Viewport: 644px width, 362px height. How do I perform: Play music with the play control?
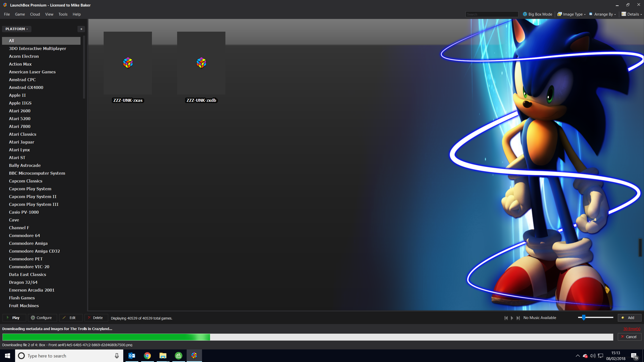pyautogui.click(x=512, y=318)
